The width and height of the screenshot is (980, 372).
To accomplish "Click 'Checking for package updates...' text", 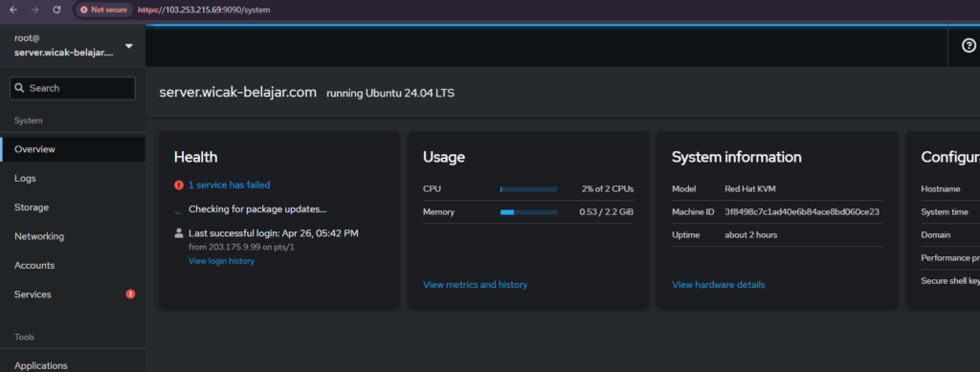I will [257, 209].
